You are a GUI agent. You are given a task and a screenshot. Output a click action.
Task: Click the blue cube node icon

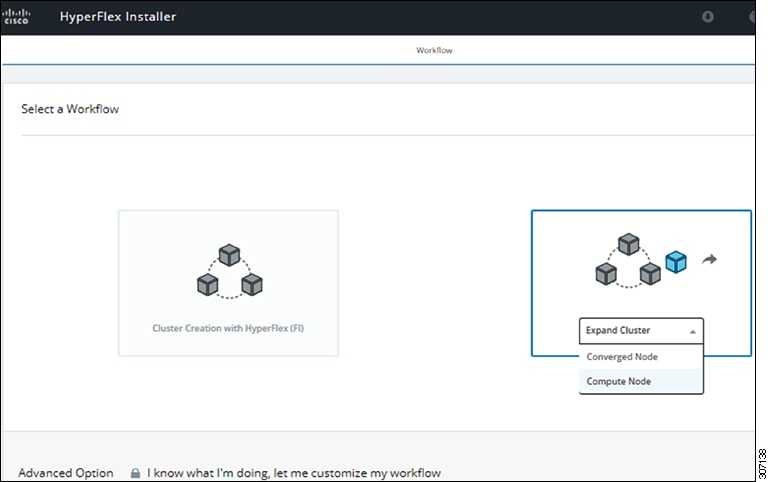coord(676,262)
